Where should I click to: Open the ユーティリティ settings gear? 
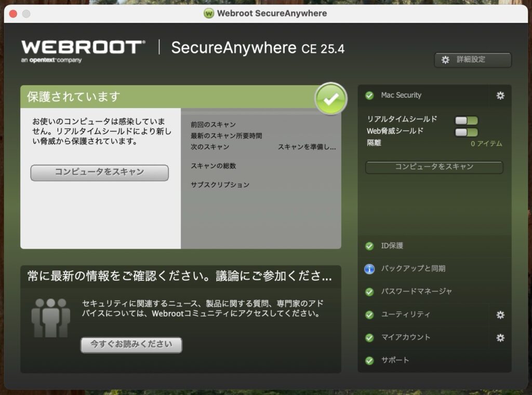500,315
